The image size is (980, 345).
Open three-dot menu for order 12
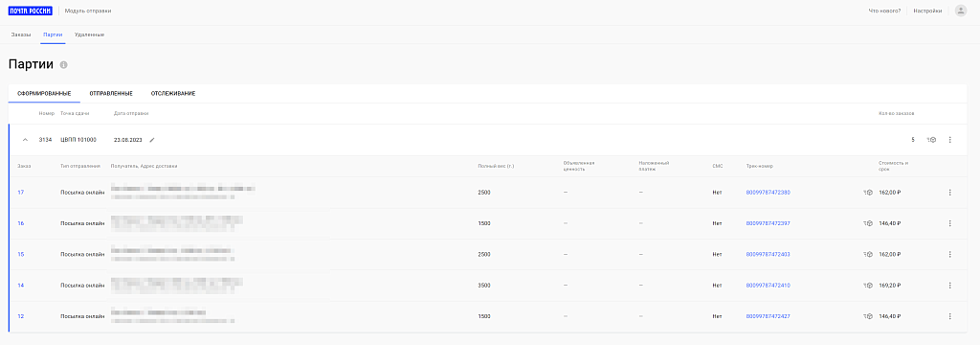tap(950, 317)
